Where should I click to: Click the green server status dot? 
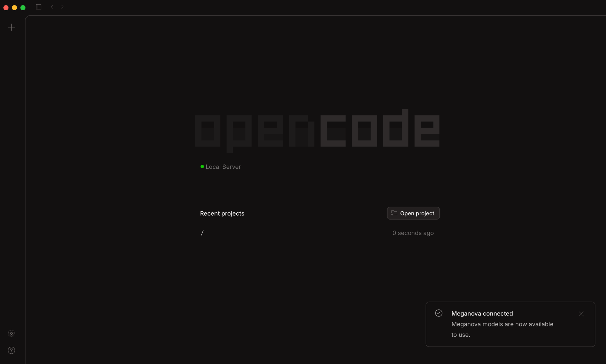[x=202, y=167]
